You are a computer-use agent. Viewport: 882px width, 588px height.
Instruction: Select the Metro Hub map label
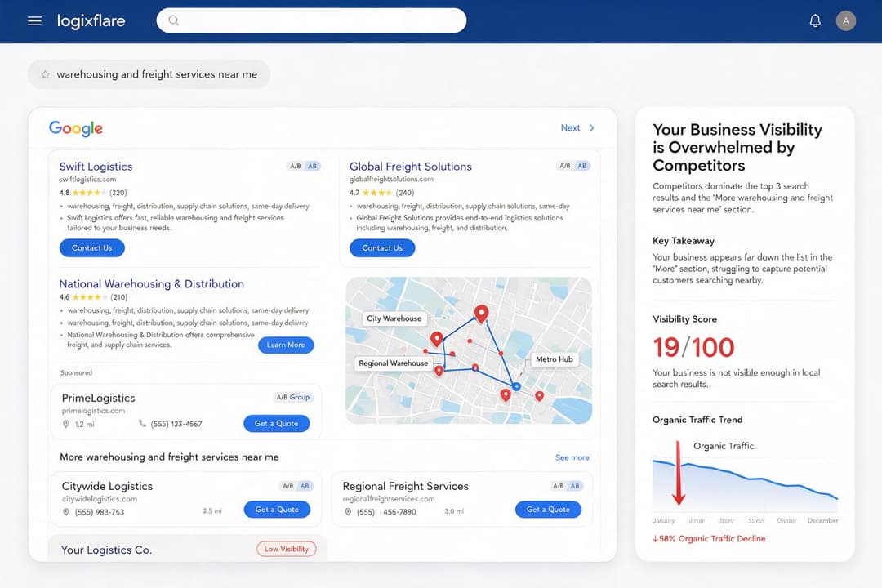click(x=554, y=359)
